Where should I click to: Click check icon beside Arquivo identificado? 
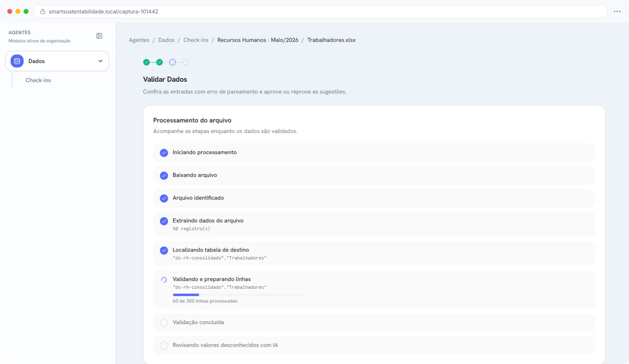click(164, 198)
